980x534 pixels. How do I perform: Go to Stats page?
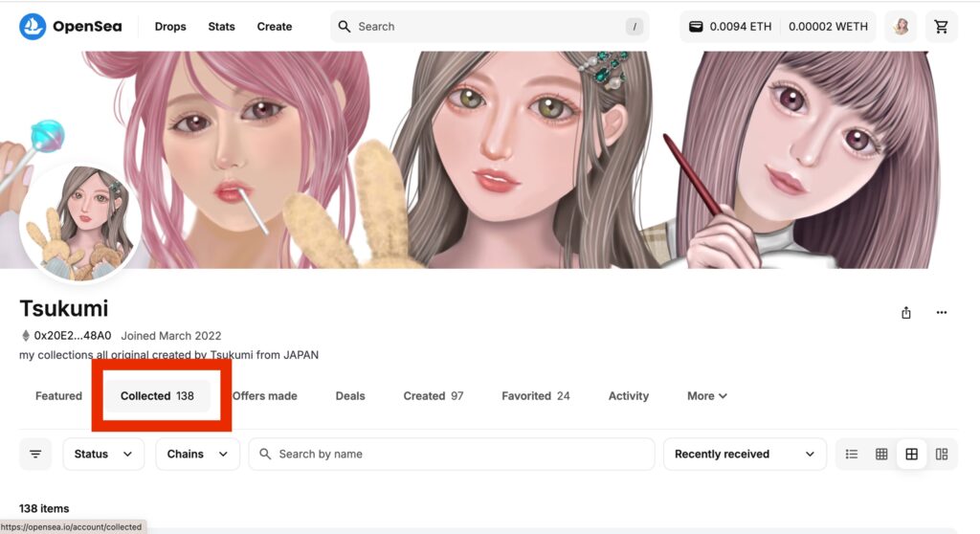click(x=221, y=26)
